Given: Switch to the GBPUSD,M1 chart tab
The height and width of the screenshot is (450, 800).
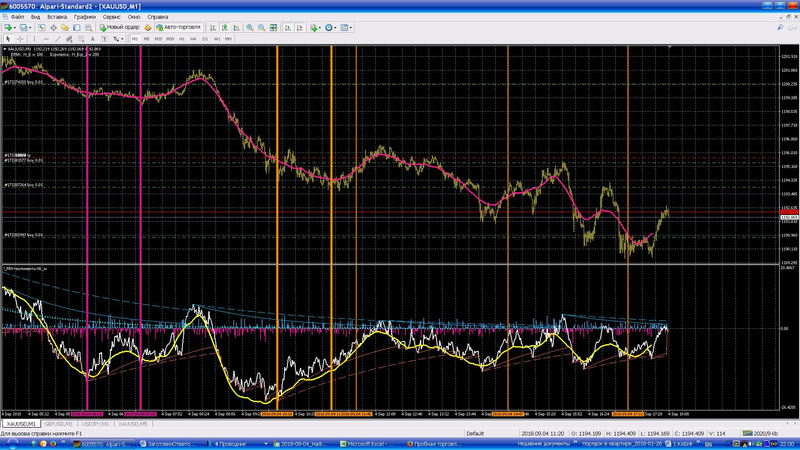Looking at the screenshot, I should tap(59, 424).
